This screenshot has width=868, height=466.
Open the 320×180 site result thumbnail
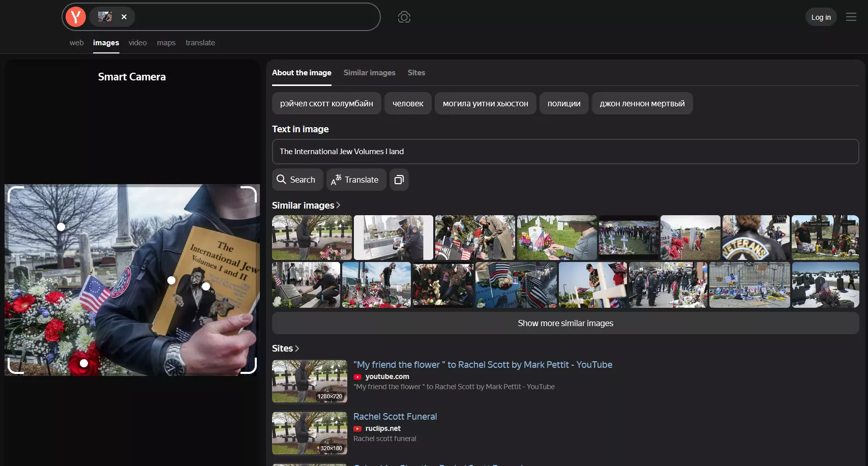click(x=310, y=433)
